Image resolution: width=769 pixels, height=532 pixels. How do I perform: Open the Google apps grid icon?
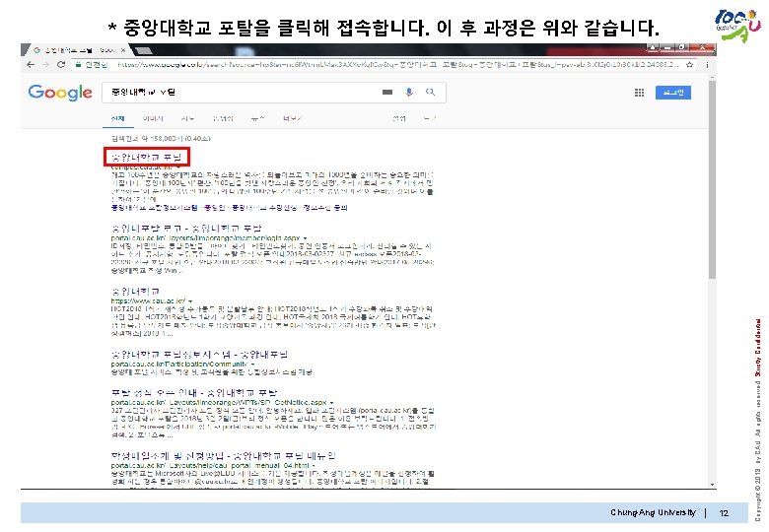639,93
